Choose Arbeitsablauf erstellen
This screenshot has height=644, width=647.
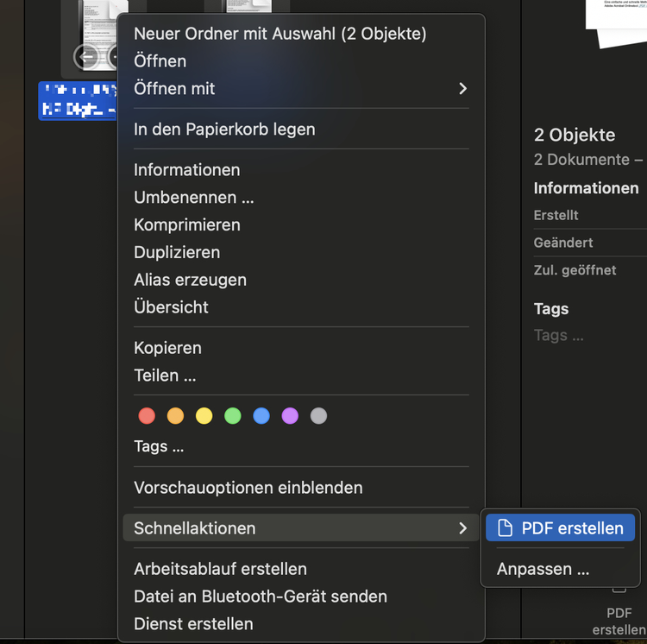301,569
